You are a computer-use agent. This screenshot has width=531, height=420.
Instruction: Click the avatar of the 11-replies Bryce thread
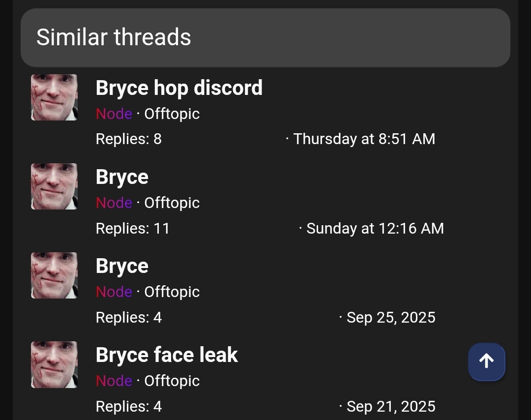pyautogui.click(x=54, y=186)
